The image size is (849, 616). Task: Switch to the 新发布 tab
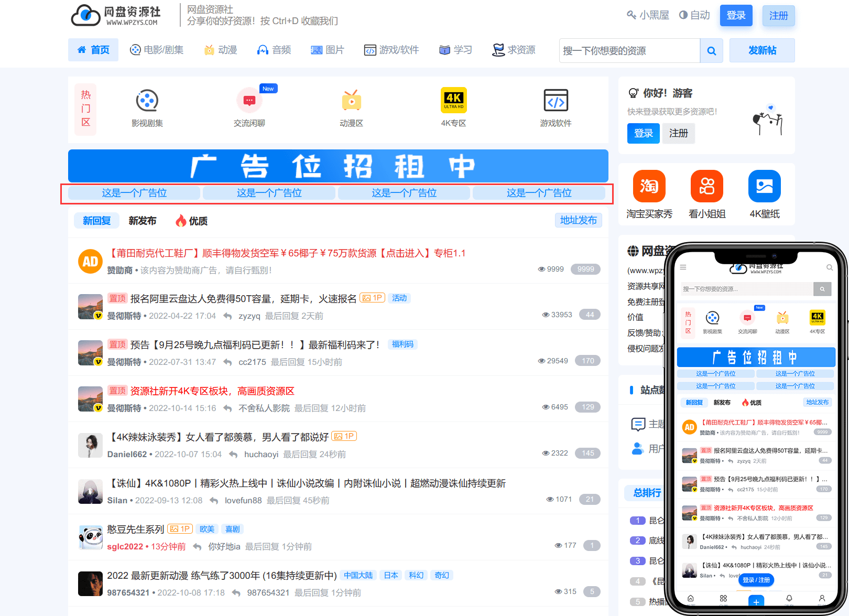point(143,221)
